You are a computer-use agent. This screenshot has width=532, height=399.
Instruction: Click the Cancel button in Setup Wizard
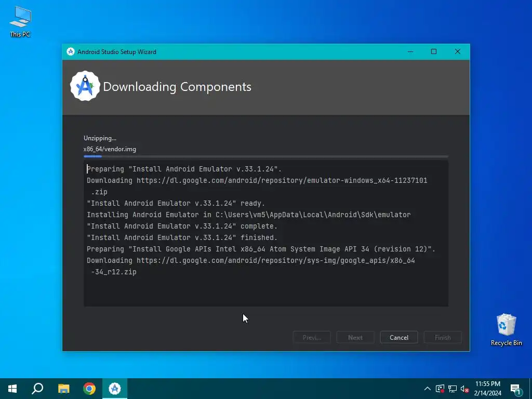(x=398, y=337)
